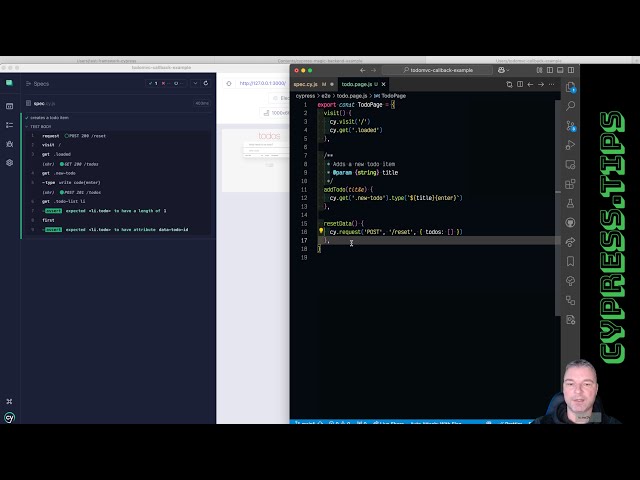
Task: Navigate to next change arrow in editor toolbar
Action: (x=541, y=84)
